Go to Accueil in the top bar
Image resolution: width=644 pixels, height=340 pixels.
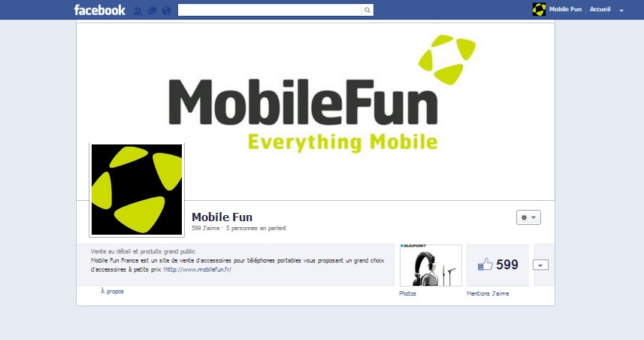600,9
